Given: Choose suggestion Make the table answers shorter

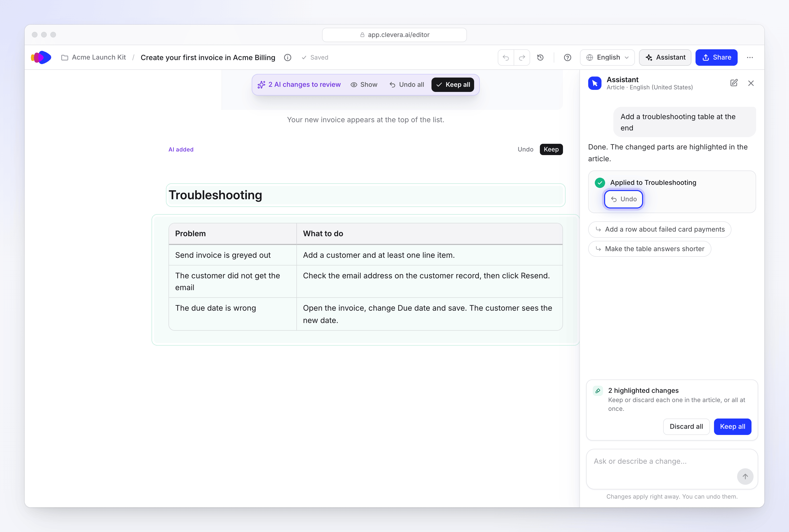Looking at the screenshot, I should 650,249.
